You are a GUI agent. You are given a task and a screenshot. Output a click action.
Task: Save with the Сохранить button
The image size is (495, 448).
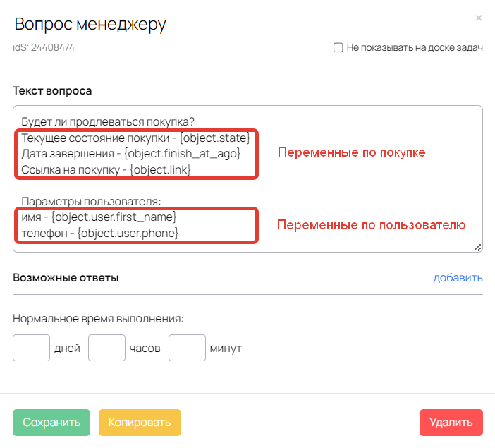[51, 423]
